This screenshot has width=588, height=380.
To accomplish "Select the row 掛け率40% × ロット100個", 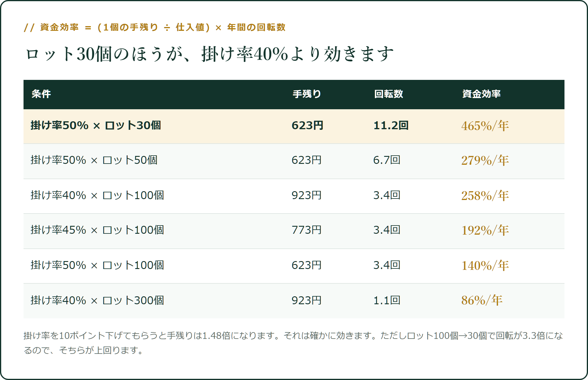I will [x=294, y=196].
